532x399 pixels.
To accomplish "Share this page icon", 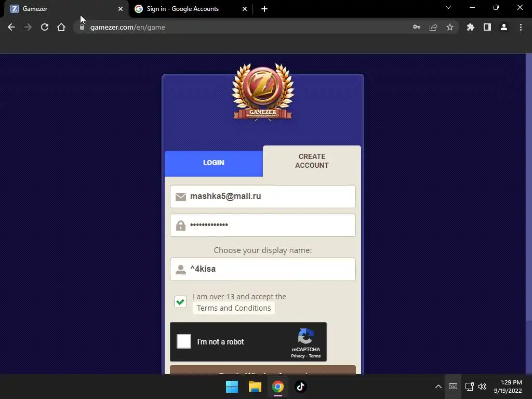I will tap(433, 27).
